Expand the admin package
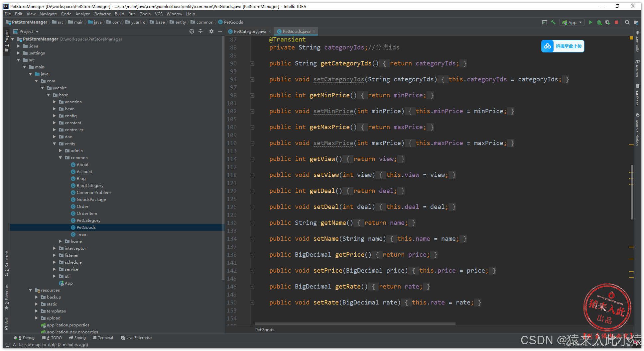Viewport: 644px width, 351px height. coord(61,151)
